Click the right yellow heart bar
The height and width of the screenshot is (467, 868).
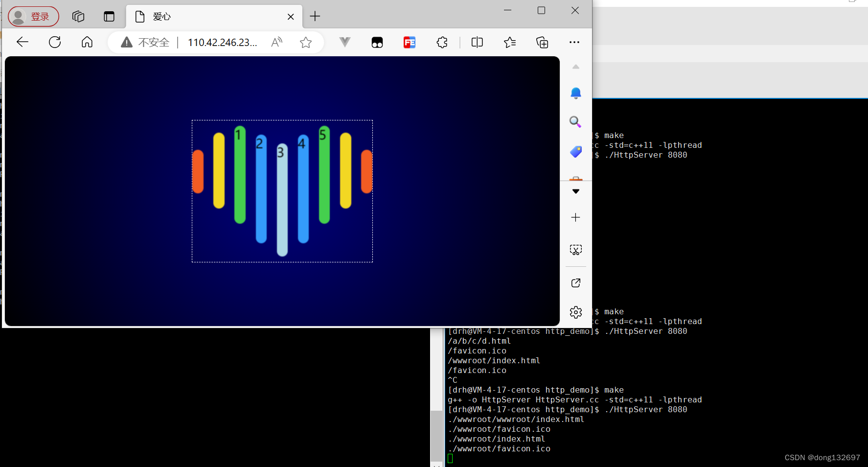[x=346, y=170]
